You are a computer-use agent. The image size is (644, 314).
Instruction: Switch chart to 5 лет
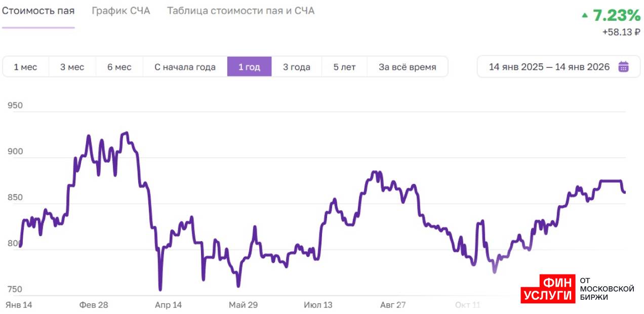coord(344,67)
